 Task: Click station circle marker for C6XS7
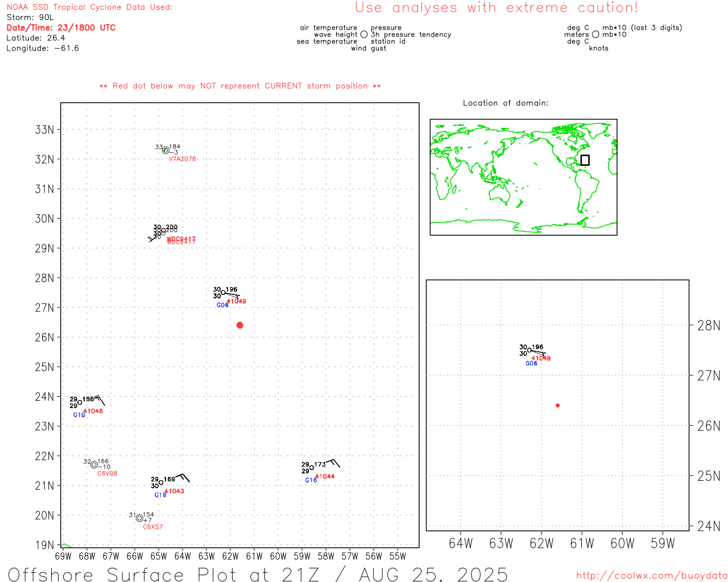tap(139, 518)
